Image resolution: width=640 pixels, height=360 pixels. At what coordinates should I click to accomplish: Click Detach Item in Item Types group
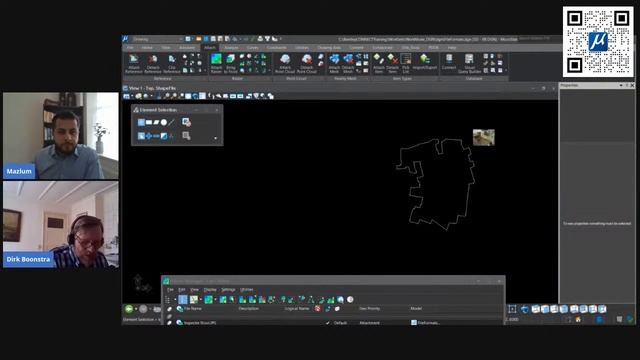click(392, 64)
